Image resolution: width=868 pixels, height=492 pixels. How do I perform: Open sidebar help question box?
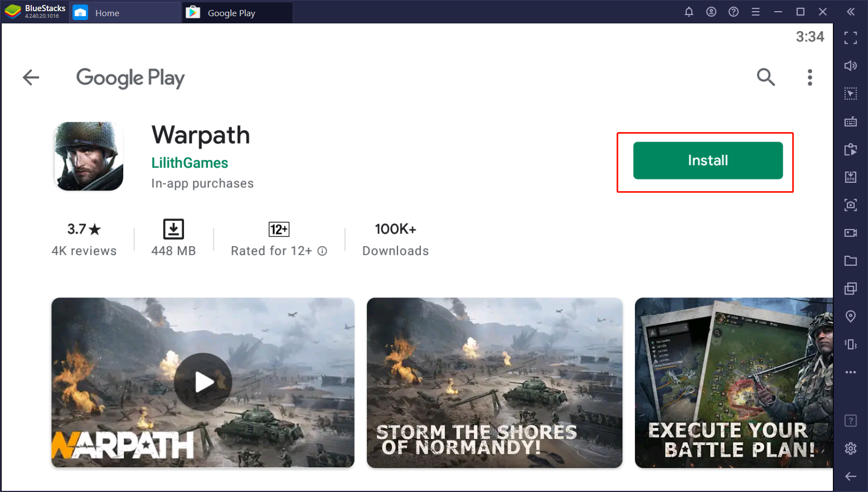(851, 421)
